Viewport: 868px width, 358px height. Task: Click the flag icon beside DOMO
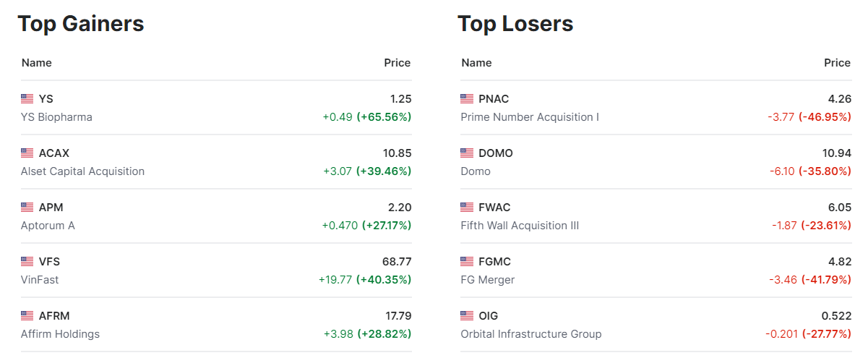[x=467, y=153]
